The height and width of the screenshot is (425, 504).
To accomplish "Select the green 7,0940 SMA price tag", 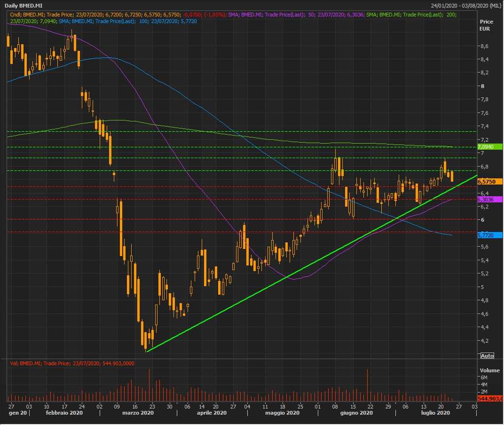I will point(489,147).
